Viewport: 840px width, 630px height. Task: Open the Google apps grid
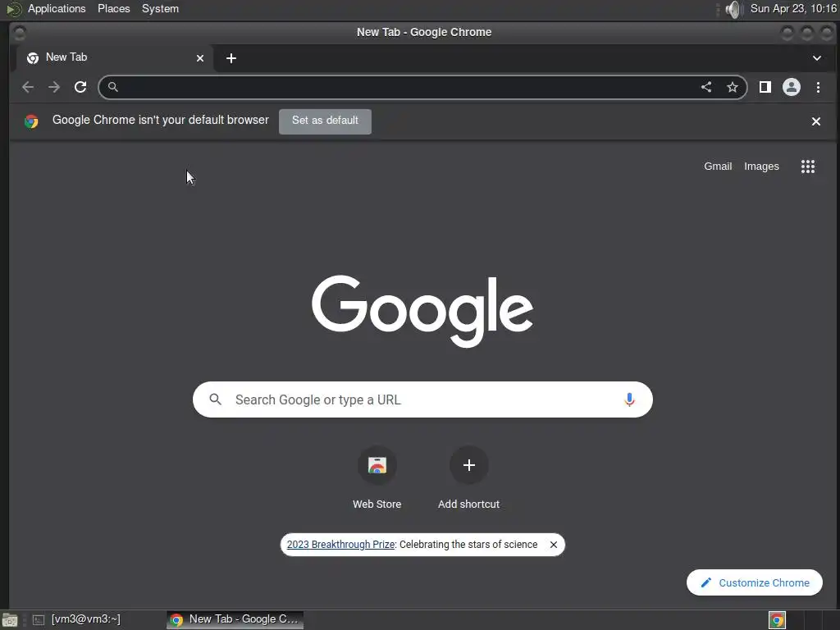point(808,167)
